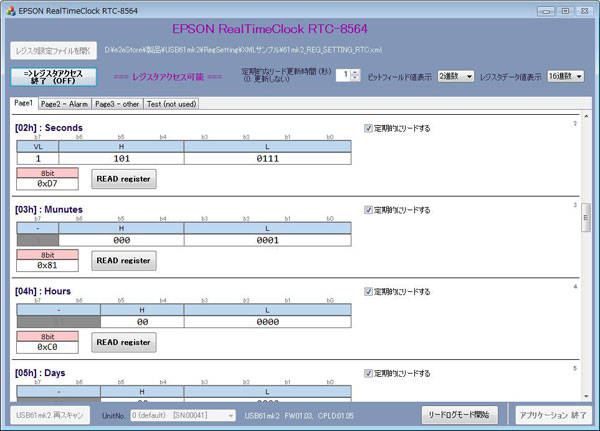Click scrollbar up arrow
600x431 pixels.
click(586, 116)
